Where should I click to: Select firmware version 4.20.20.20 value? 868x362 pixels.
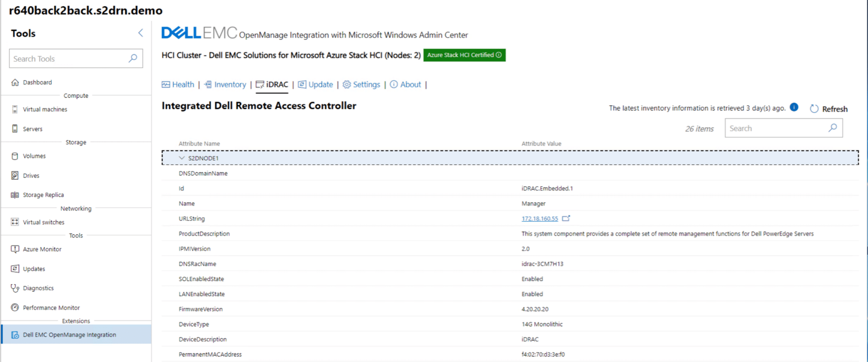pyautogui.click(x=535, y=309)
